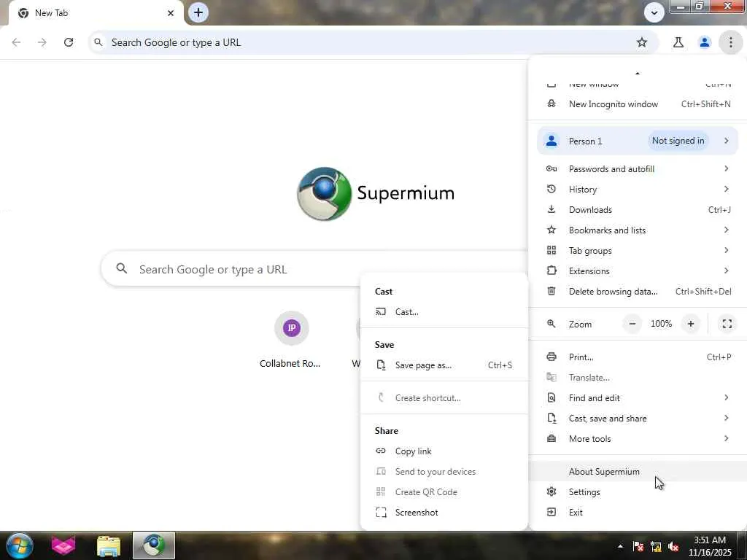747x560 pixels.
Task: Click the back navigation arrow
Action: click(x=16, y=42)
